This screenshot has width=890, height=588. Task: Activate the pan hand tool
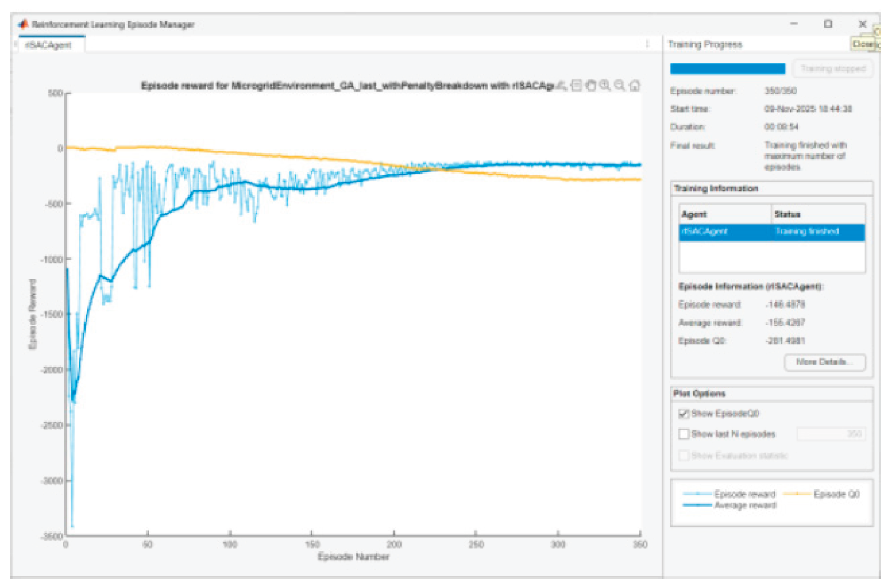(x=591, y=86)
